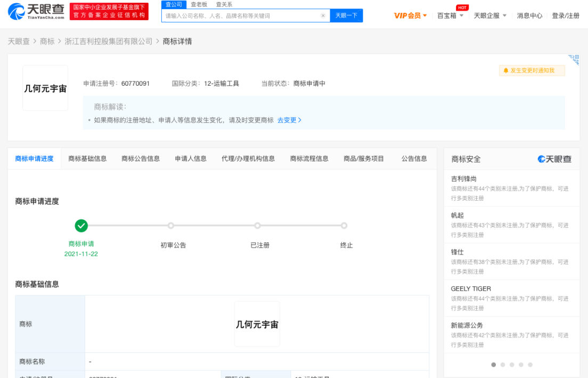The height and width of the screenshot is (378, 588).
Task: Expand the VIP会员 dropdown
Action: tap(410, 16)
